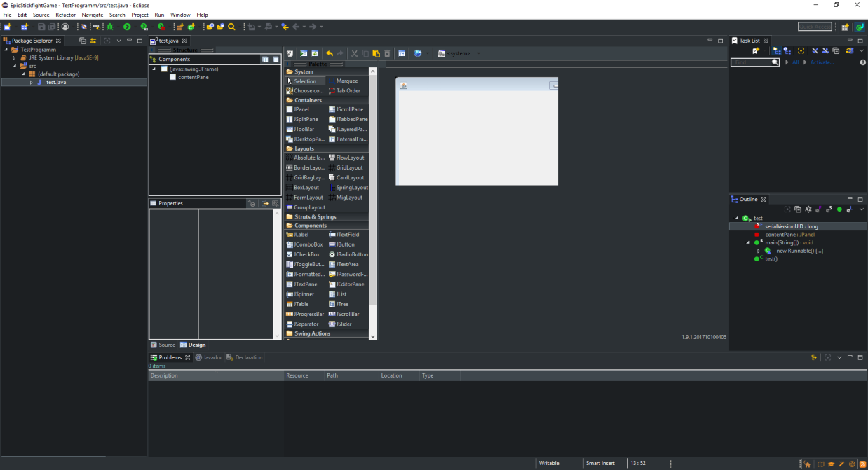868x470 pixels.
Task: Toggle Categorized view in Task List
Action: click(777, 51)
